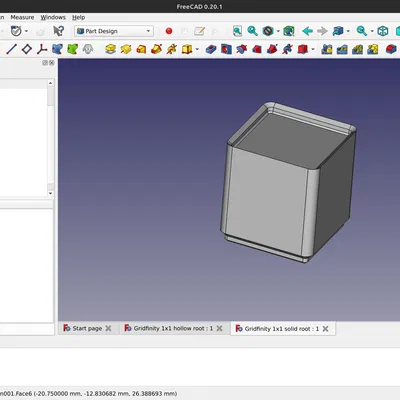Screen dimensions: 400x400
Task: Expand the Subtractive Primitive dropdown arrow
Action: 313,50
